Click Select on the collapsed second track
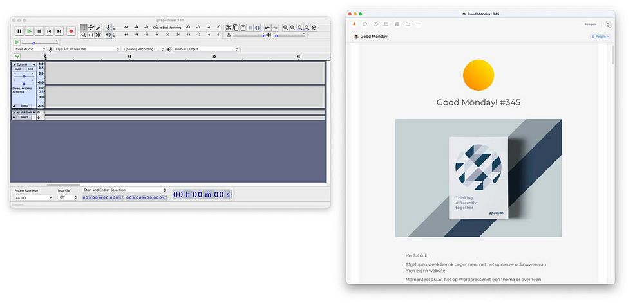The image size is (644, 308). click(x=24, y=117)
